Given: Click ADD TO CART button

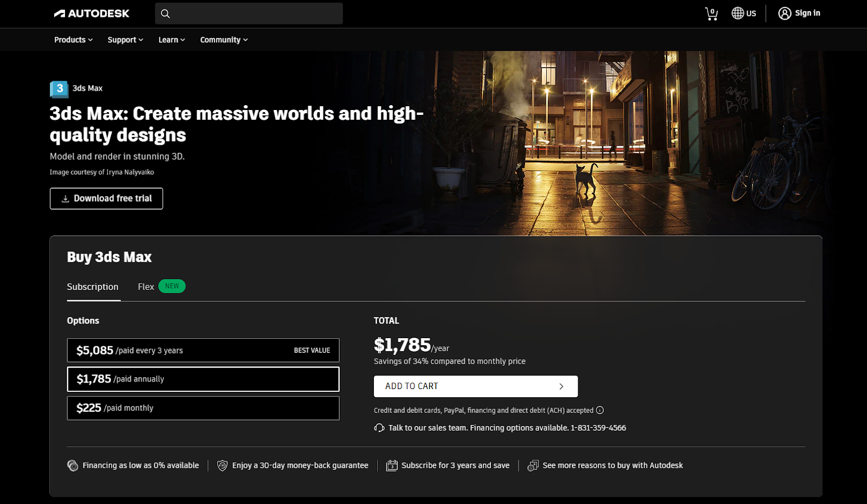Looking at the screenshot, I should (x=476, y=386).
